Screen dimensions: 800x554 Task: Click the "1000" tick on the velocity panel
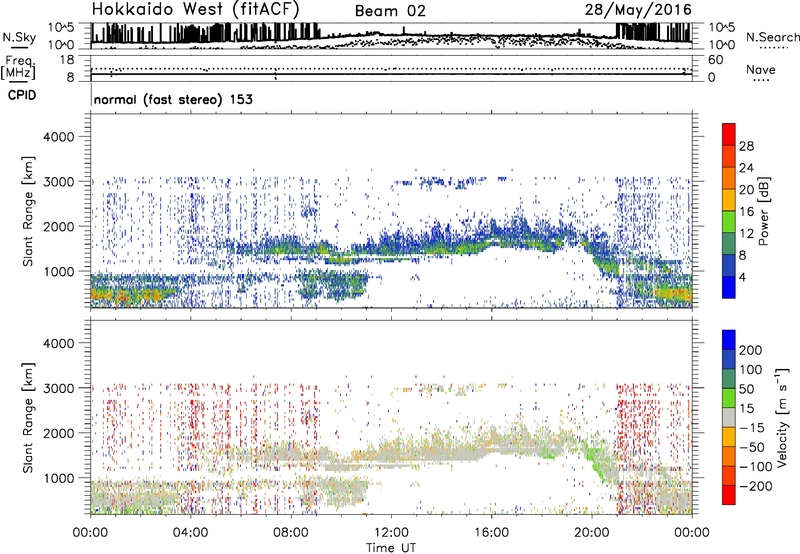click(58, 478)
